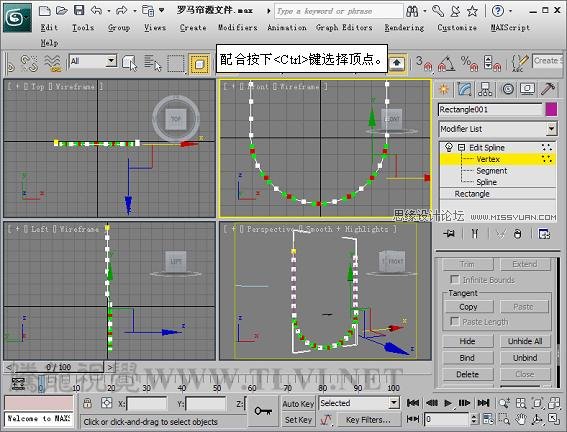The height and width of the screenshot is (432, 567).
Task: Open the Modifiers menu
Action: pos(238,27)
